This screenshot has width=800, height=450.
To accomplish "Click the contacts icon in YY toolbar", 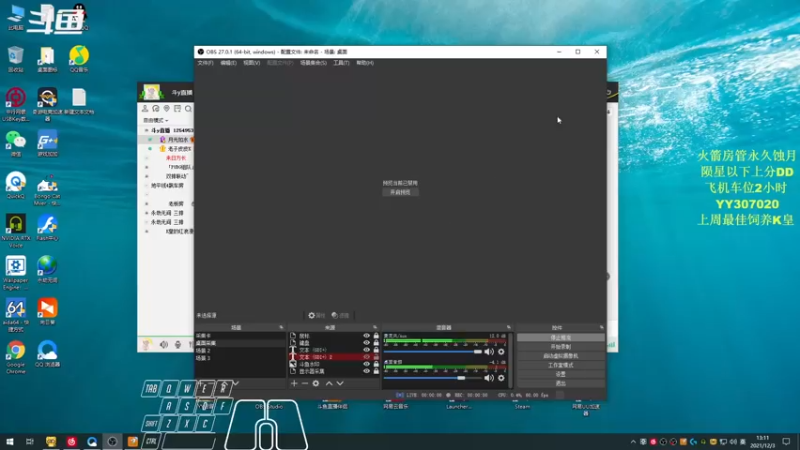I will [x=145, y=109].
